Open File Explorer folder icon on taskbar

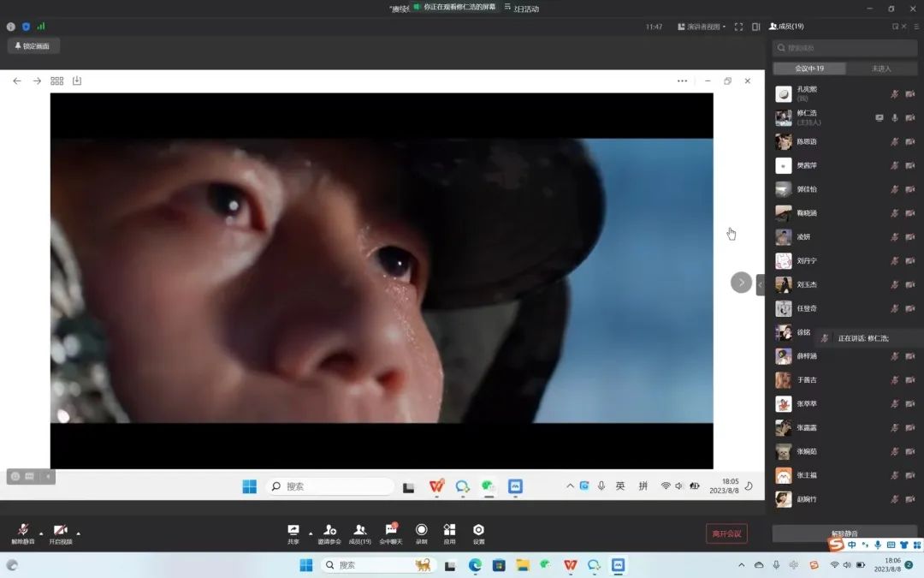tap(523, 565)
